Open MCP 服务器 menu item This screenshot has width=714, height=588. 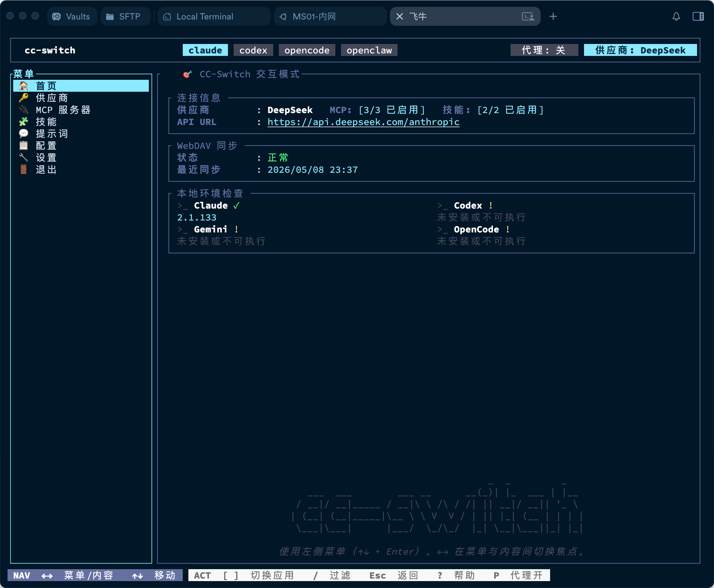pos(81,110)
